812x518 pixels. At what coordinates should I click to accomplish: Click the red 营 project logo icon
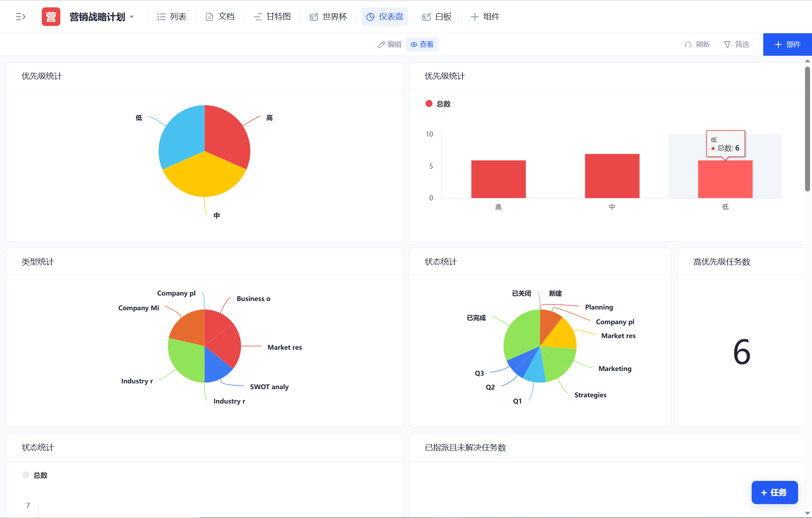pyautogui.click(x=51, y=17)
